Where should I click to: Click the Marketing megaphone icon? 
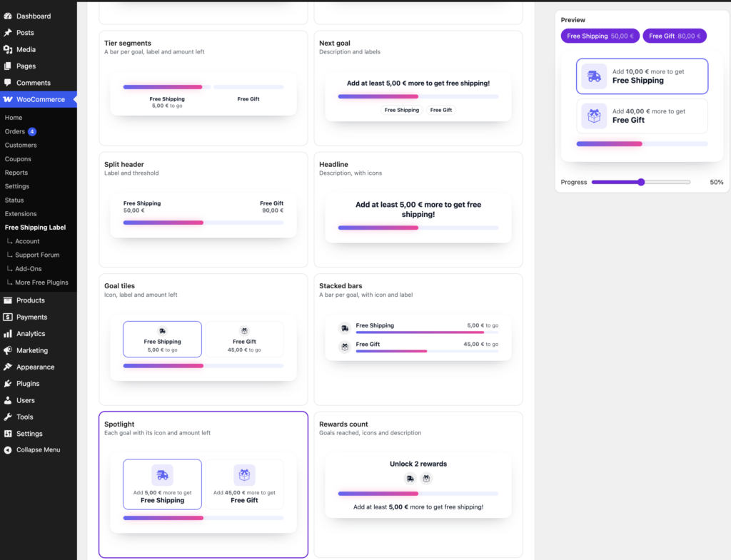pyautogui.click(x=8, y=350)
